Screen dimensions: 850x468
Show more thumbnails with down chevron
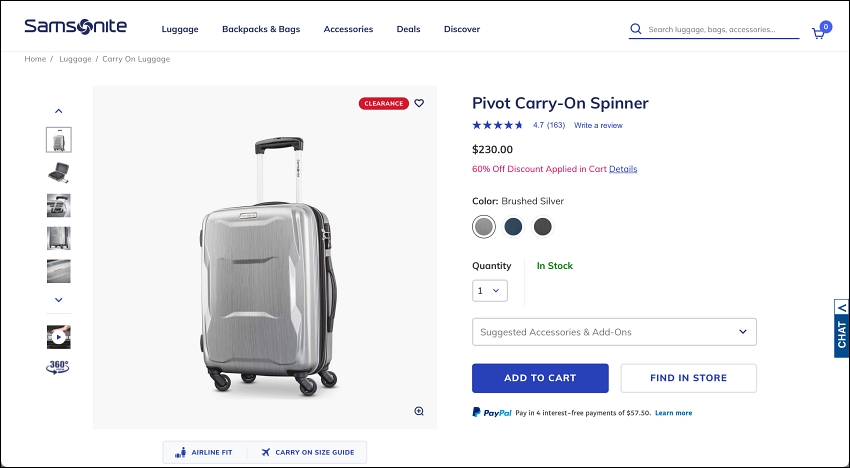click(59, 300)
